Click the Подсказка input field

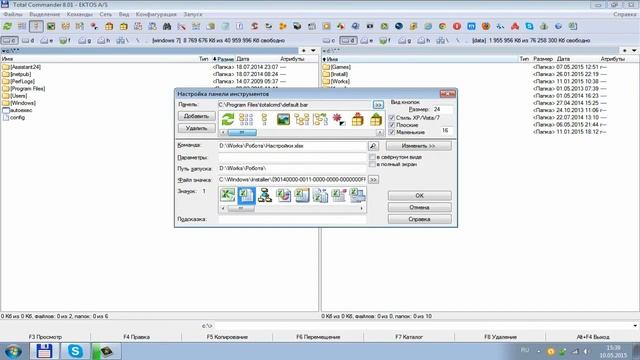click(x=292, y=219)
